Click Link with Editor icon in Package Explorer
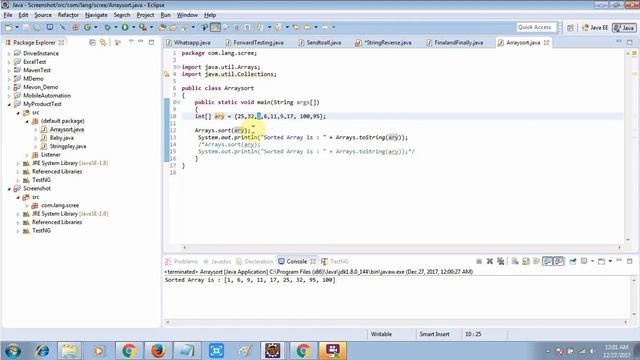640x360 pixels. [103, 42]
